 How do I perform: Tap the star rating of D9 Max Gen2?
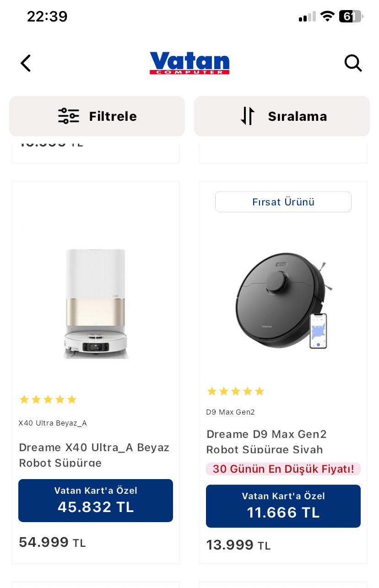tap(236, 391)
